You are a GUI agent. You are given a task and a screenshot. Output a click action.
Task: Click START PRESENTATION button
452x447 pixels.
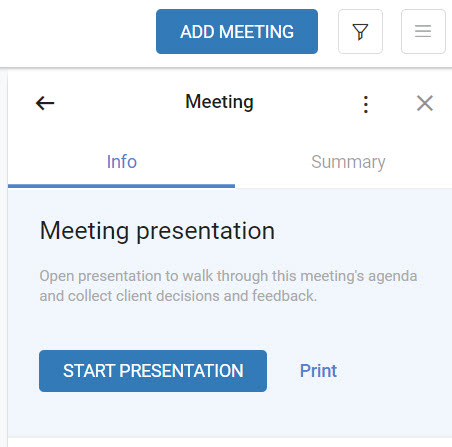[x=153, y=371]
